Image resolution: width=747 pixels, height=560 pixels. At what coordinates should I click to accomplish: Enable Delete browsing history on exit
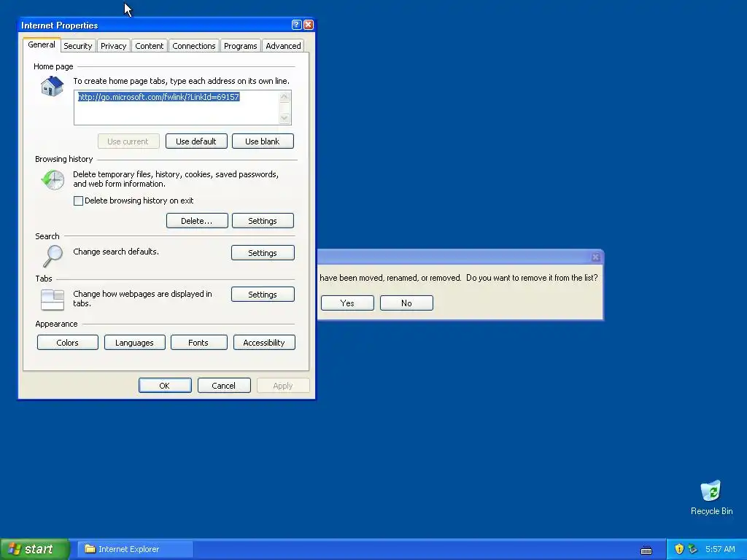click(79, 201)
